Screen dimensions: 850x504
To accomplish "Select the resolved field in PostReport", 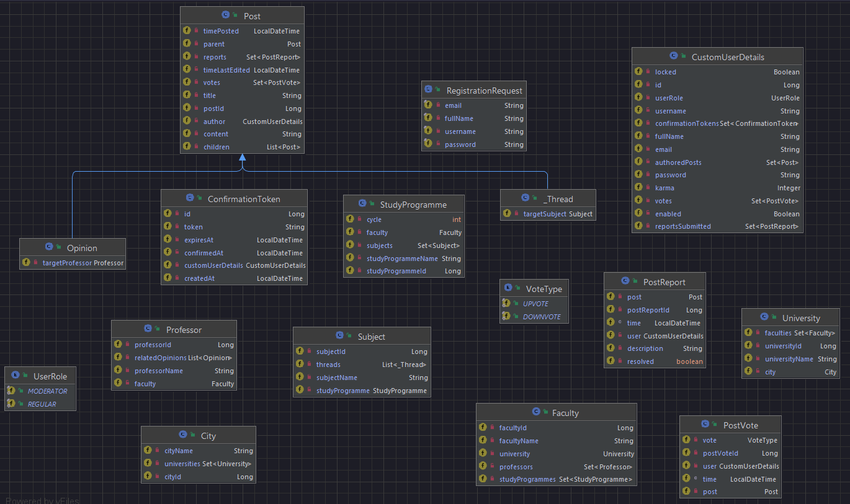I will coord(640,361).
